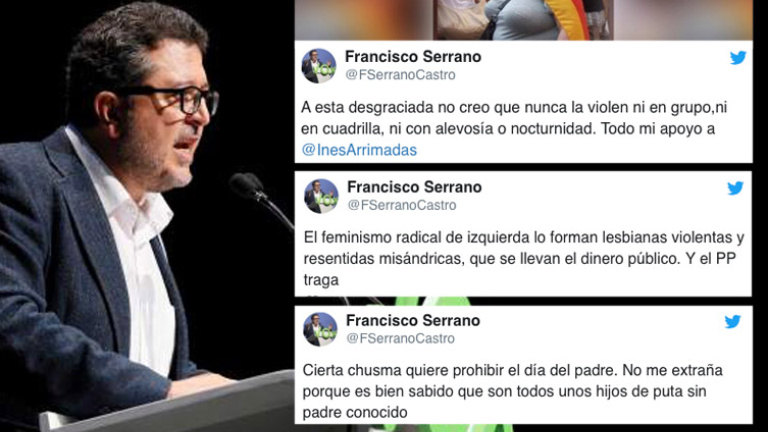Click the green background strip between tweets
This screenshot has height=432, width=768.
pos(431,301)
